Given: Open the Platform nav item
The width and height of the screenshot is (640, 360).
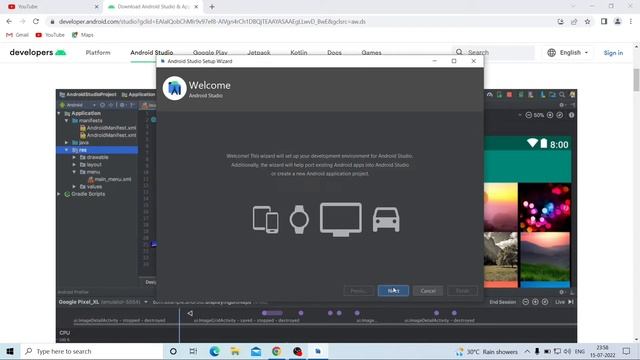Looking at the screenshot, I should point(98,53).
